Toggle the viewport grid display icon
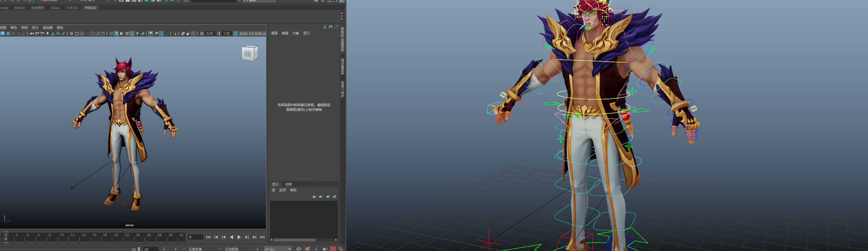 coord(72,34)
